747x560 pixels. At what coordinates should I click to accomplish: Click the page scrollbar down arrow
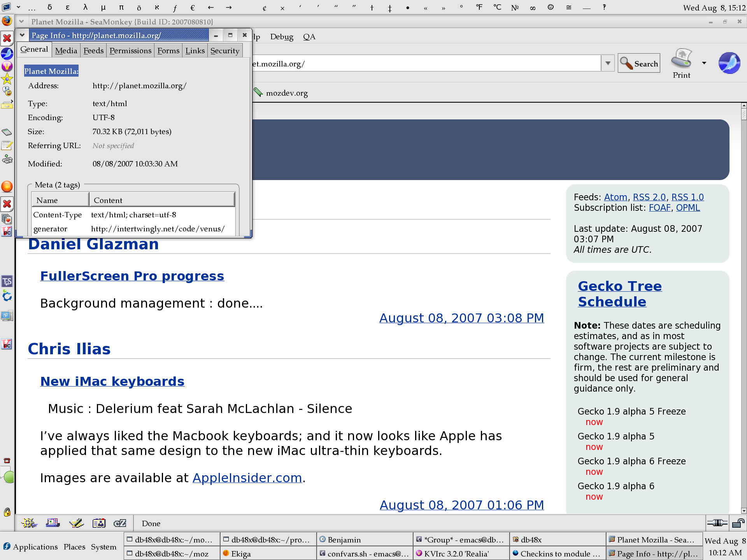[x=743, y=511]
